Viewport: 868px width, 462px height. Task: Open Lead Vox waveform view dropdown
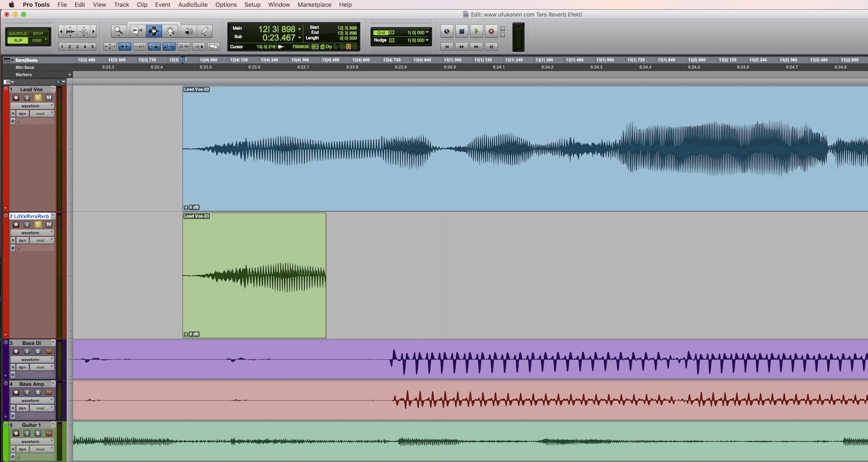[x=32, y=106]
